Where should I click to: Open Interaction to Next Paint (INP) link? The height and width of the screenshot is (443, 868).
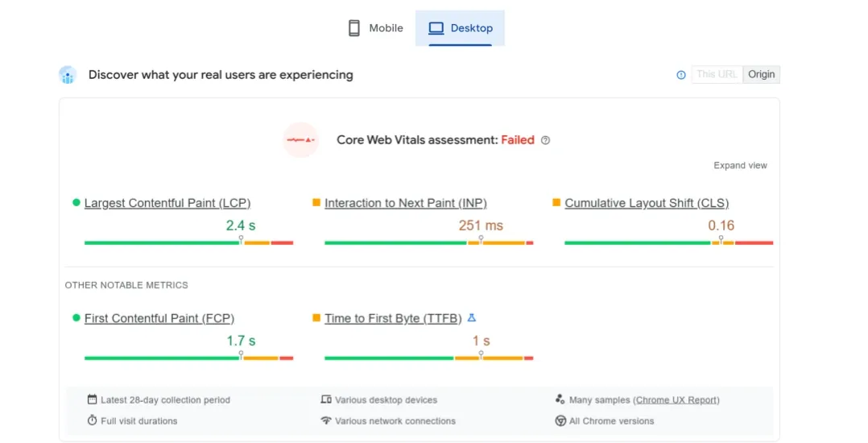coord(405,203)
